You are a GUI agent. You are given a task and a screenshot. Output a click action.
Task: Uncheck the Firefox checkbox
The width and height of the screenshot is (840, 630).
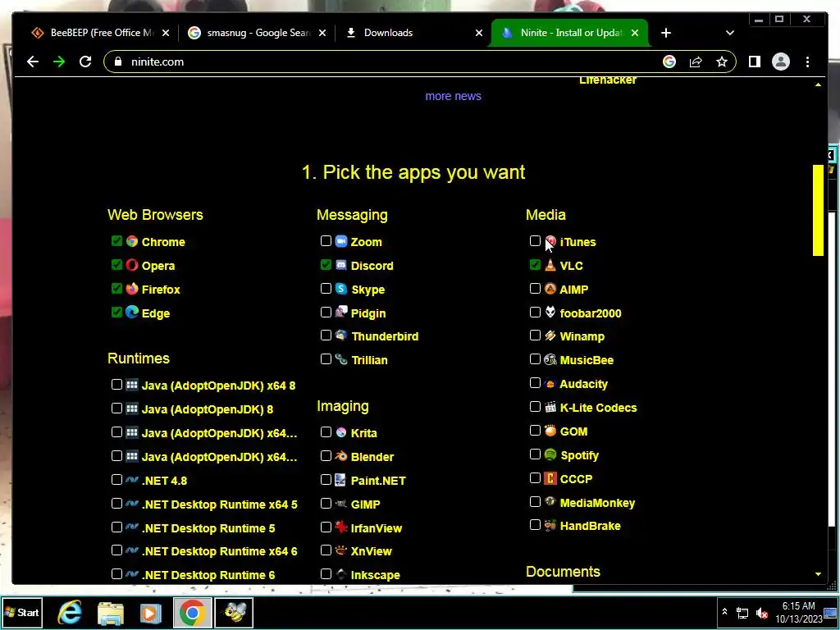116,288
